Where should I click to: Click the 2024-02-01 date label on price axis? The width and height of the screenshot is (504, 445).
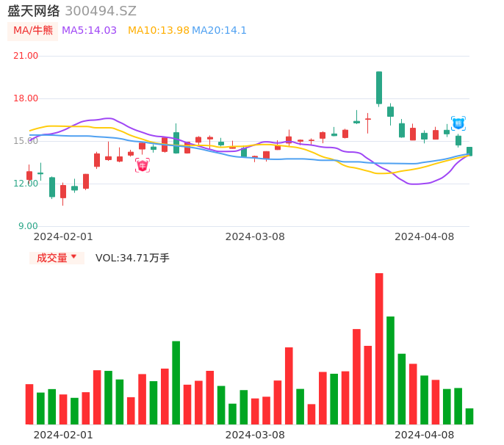[x=63, y=236]
